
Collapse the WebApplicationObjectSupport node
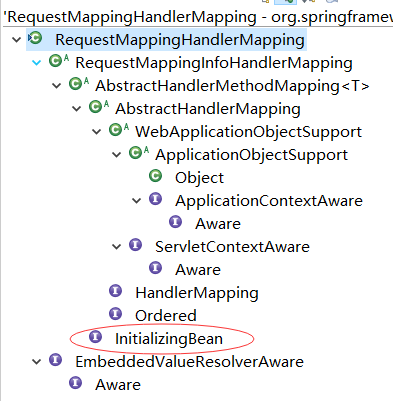tap(97, 132)
